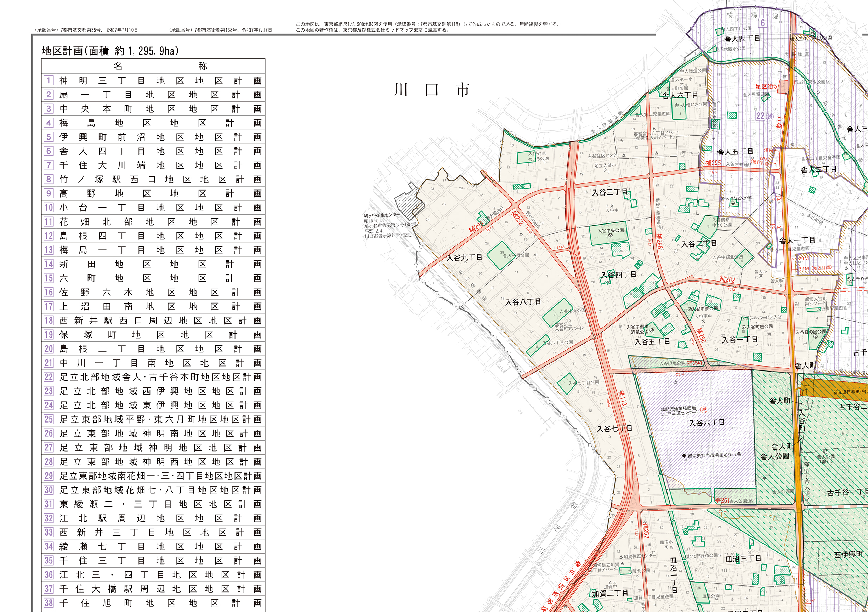Image resolution: width=868 pixels, height=612 pixels.
Task: Click number box 18 beside 西新井駅西口周辺地区
Action: [49, 321]
